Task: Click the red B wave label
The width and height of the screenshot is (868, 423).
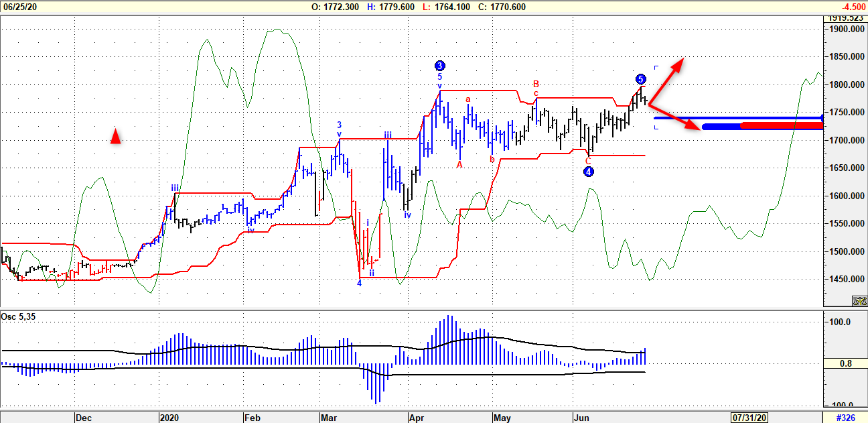Action: pyautogui.click(x=536, y=84)
